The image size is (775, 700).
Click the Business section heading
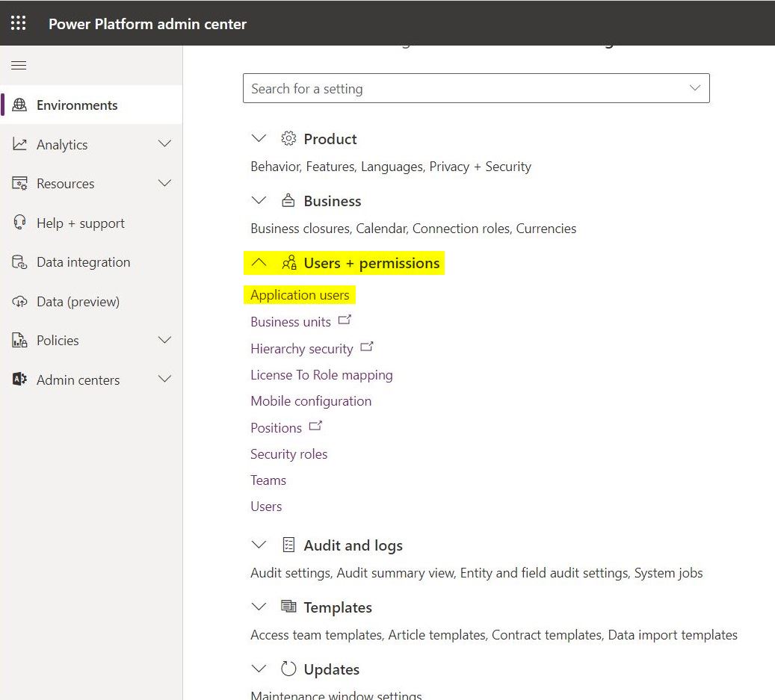pos(332,201)
